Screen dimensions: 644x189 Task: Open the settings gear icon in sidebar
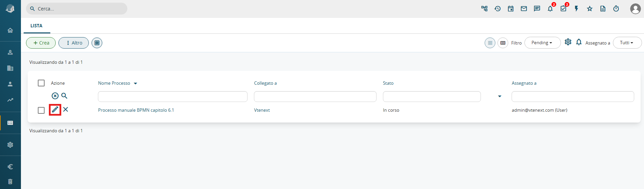coord(10,145)
